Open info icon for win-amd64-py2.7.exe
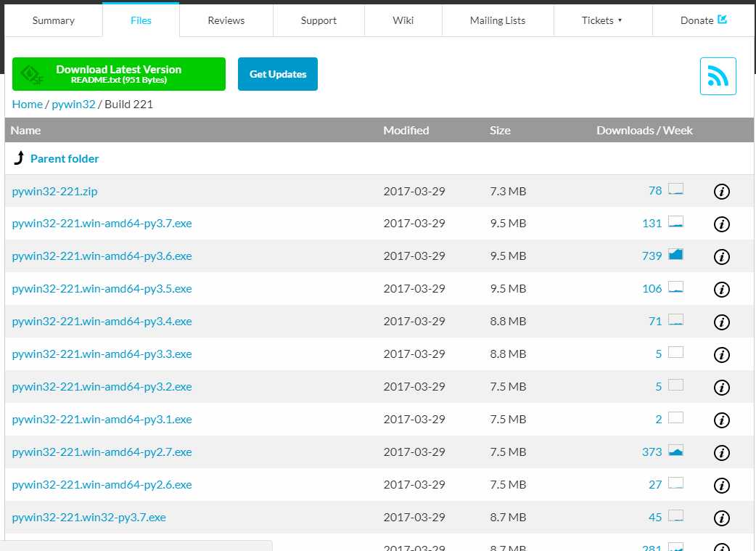The height and width of the screenshot is (551, 756). pyautogui.click(x=721, y=452)
